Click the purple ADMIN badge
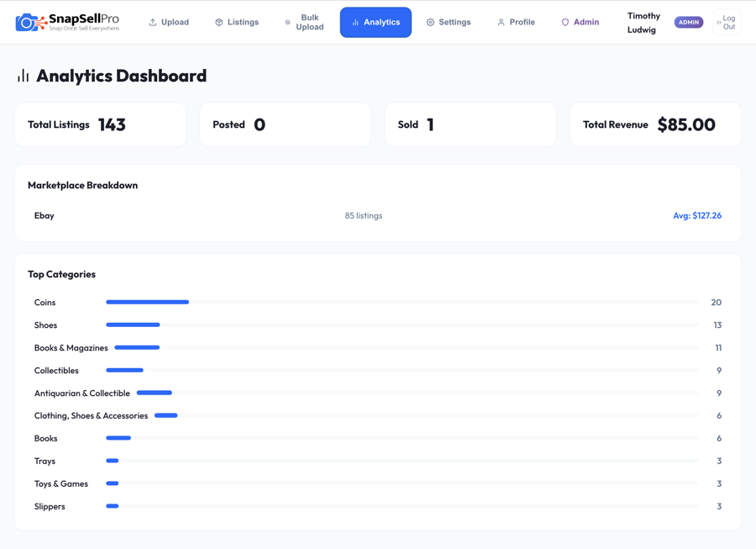This screenshot has width=756, height=549. (689, 22)
